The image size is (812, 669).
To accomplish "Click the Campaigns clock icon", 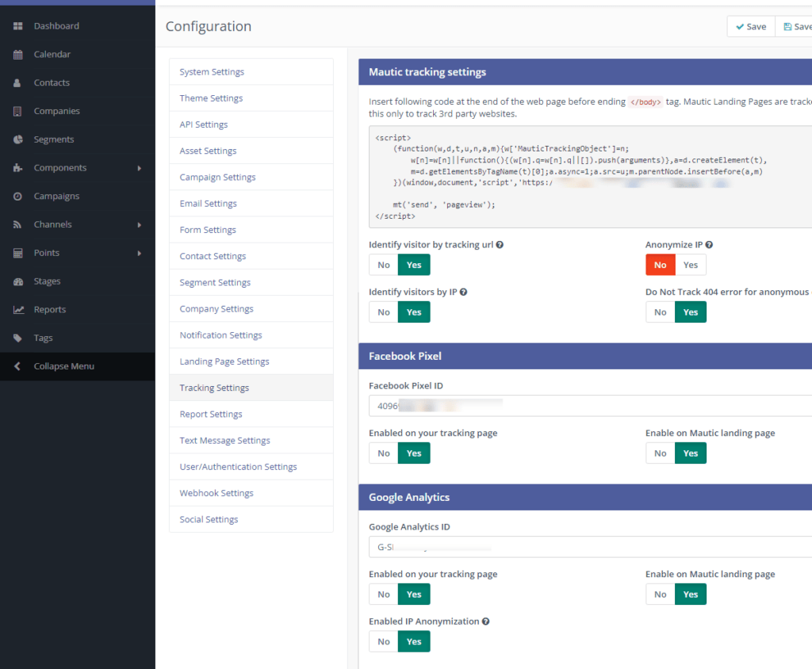I will [x=17, y=197].
